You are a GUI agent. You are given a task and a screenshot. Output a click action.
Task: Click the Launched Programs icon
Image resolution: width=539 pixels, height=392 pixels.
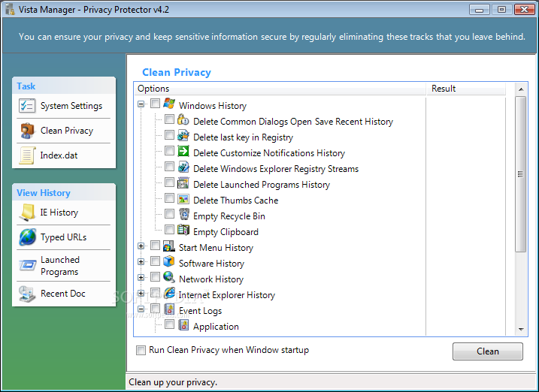click(27, 265)
